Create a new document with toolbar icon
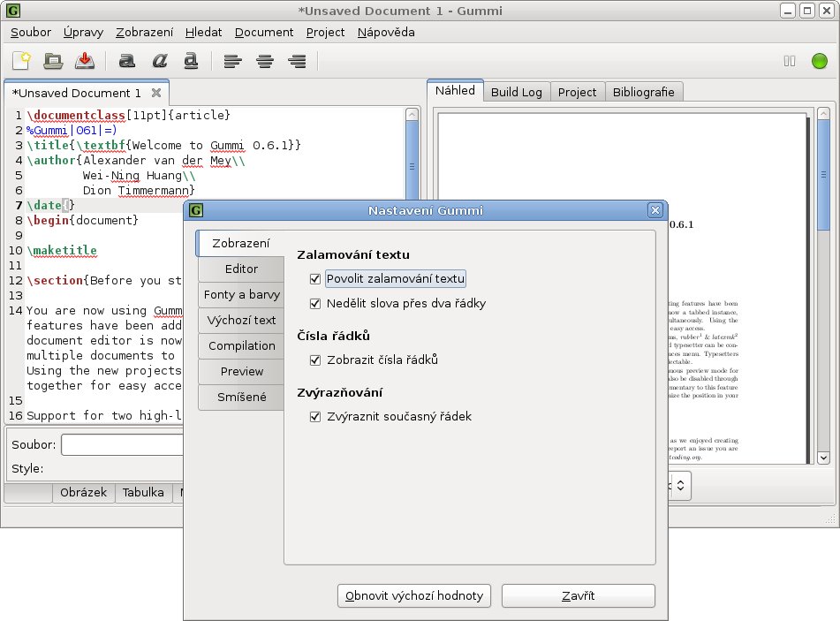The height and width of the screenshot is (621, 840). (x=21, y=61)
